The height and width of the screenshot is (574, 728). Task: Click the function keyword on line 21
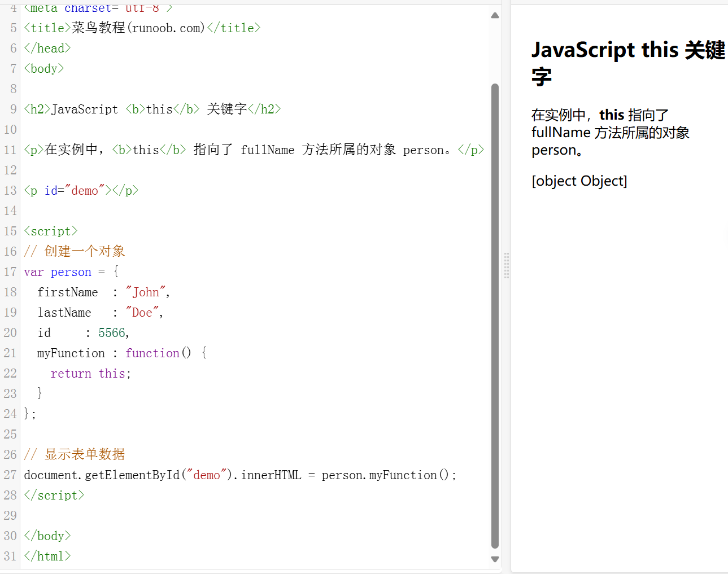(x=152, y=353)
